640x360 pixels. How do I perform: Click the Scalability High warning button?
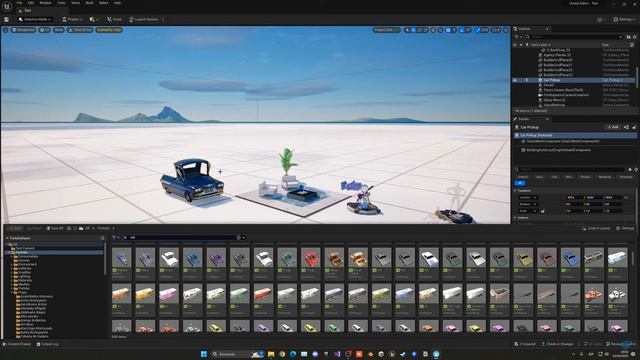click(109, 30)
